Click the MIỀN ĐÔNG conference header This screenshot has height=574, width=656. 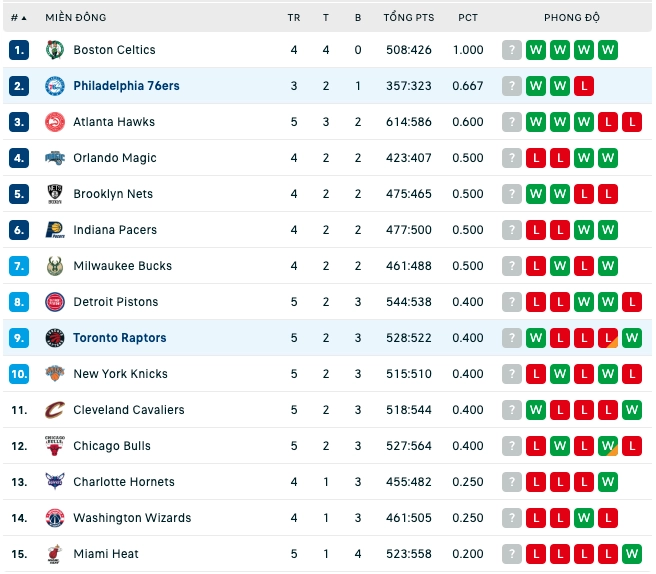pos(76,18)
